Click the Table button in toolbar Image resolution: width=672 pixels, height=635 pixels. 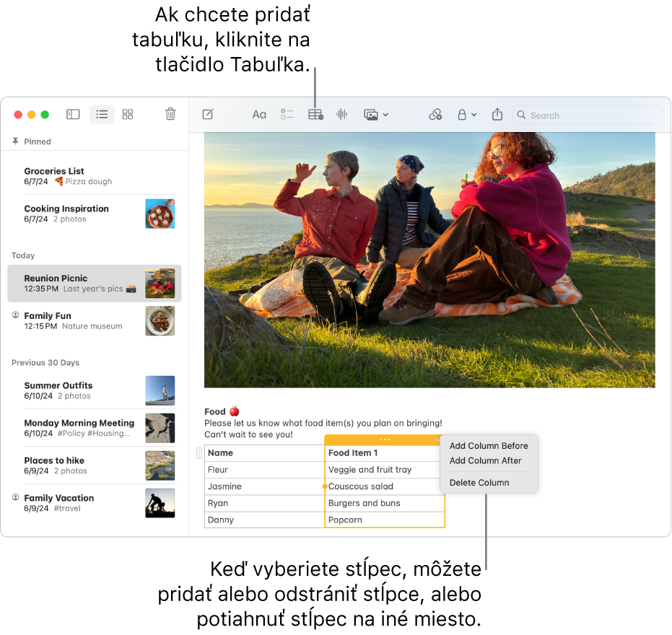pos(316,115)
